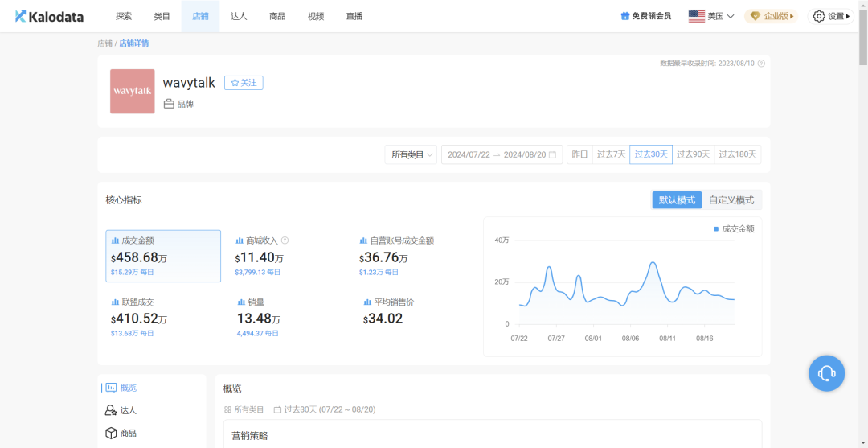
Task: Expand the 设置 menu
Action: click(x=830, y=17)
